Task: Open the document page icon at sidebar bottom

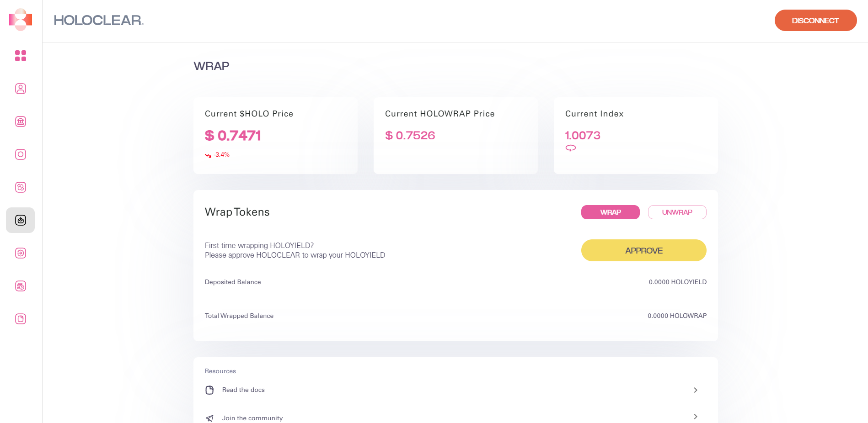Action: [x=21, y=319]
